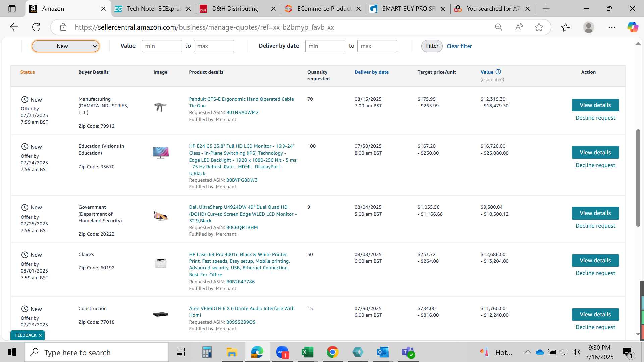Image resolution: width=644 pixels, height=362 pixels.
Task: Decline request for HP E24 G5 Monitor
Action: 595,165
